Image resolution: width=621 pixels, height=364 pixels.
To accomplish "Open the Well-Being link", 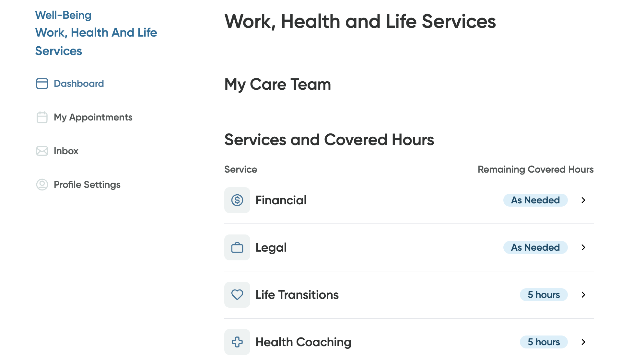I will pos(63,15).
